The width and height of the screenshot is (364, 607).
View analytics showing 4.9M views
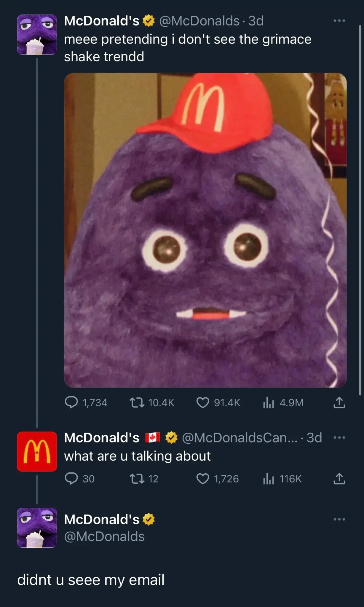(x=269, y=402)
